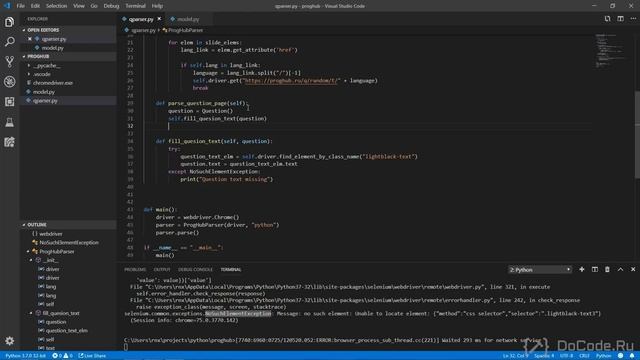The height and width of the screenshot is (360, 640).
Task: Collapse __init__ node in Outline
Action: [x=31, y=260]
